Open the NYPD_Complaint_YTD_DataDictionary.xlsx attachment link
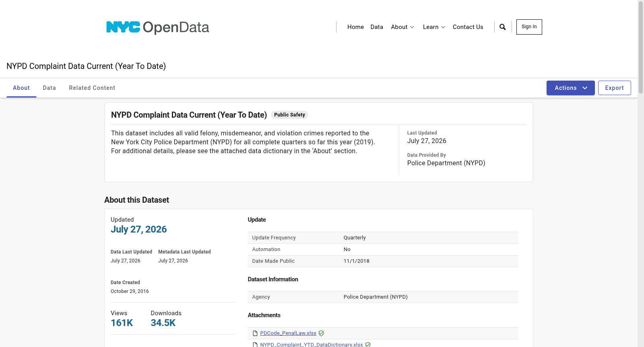The width and height of the screenshot is (644, 347). (x=312, y=345)
